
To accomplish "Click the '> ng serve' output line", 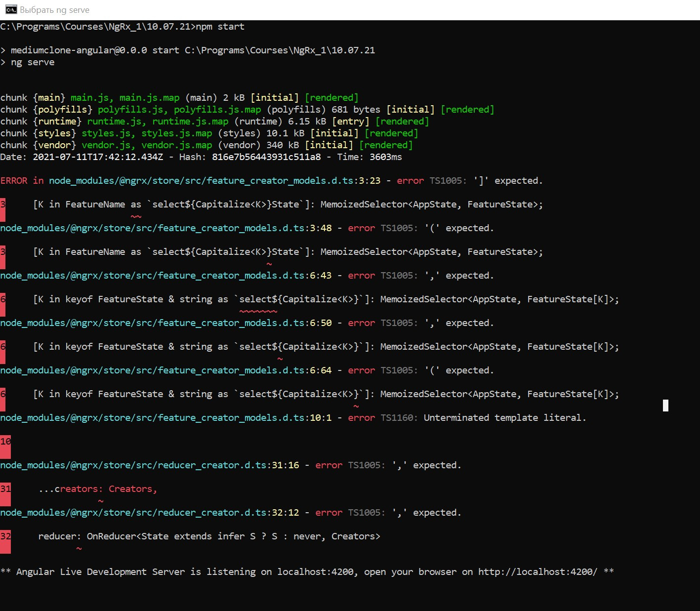I will 28,62.
